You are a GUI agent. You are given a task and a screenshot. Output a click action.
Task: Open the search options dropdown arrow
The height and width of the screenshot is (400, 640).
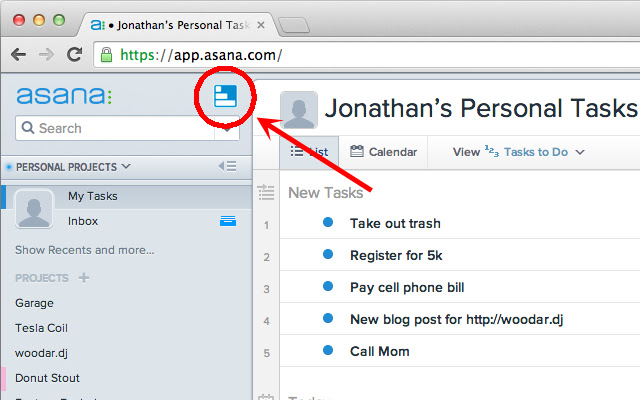click(x=227, y=129)
